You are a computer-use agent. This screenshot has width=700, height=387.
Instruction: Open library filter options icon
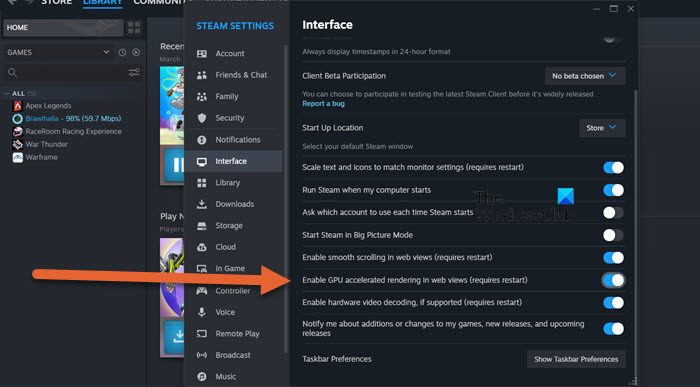(x=134, y=72)
